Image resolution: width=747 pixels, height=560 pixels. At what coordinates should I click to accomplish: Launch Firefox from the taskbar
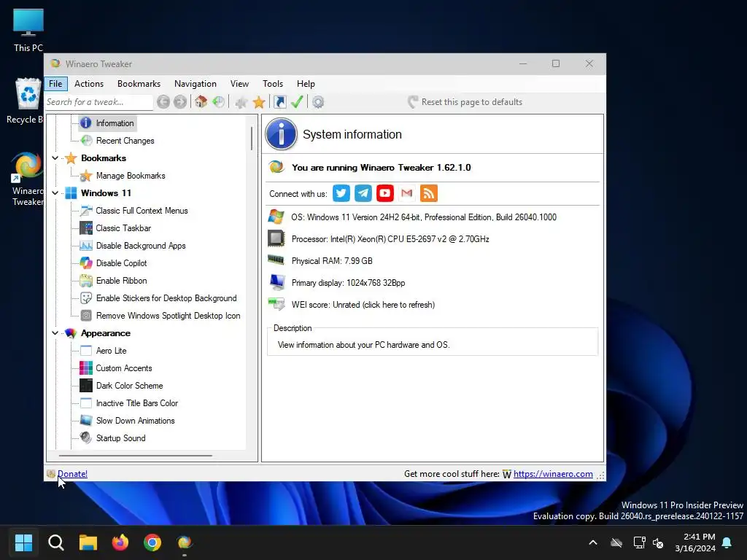120,542
